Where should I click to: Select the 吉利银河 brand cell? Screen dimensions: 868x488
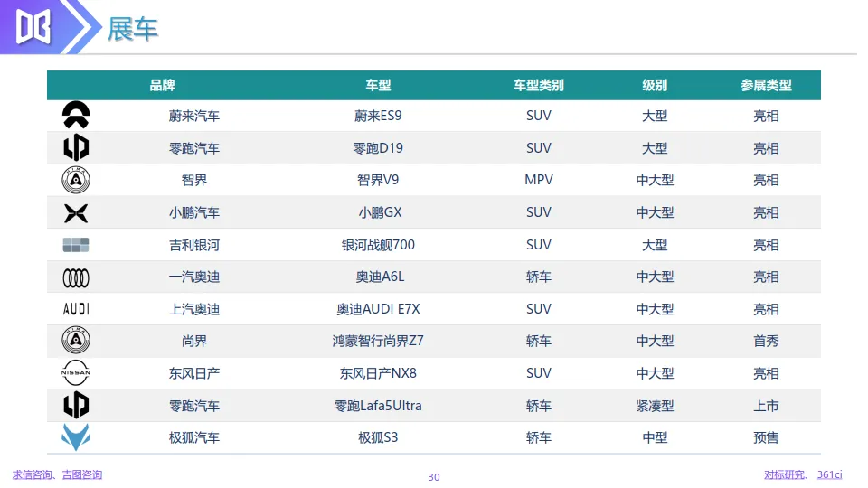pos(194,245)
